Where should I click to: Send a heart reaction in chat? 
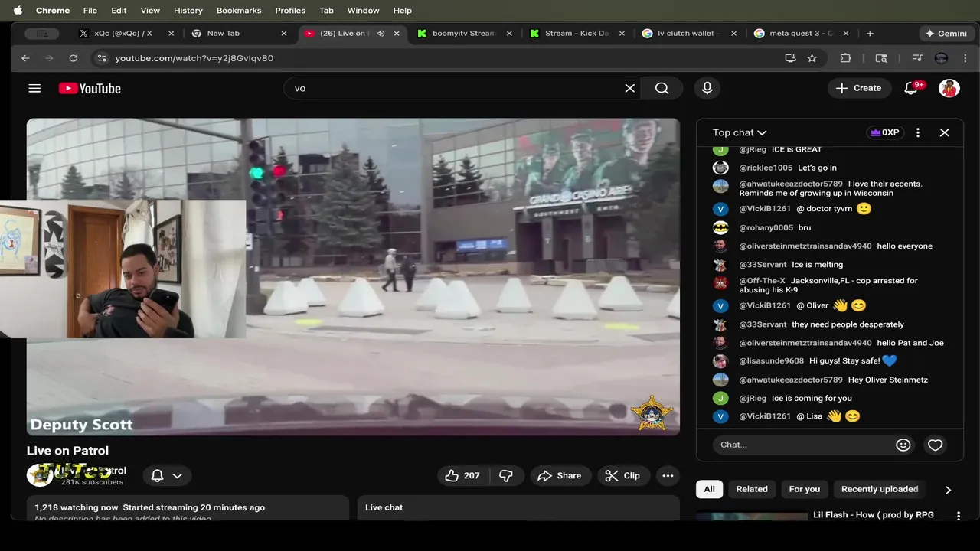click(x=935, y=445)
